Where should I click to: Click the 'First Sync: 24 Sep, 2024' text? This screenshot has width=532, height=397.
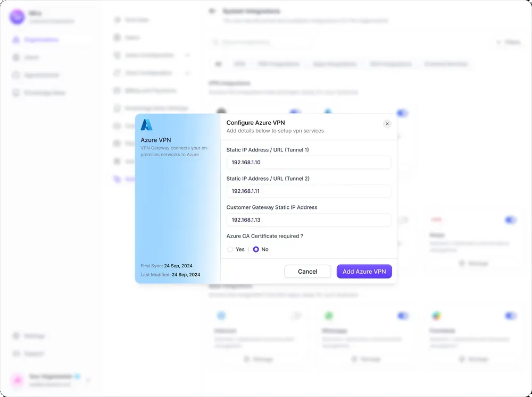pyautogui.click(x=166, y=266)
